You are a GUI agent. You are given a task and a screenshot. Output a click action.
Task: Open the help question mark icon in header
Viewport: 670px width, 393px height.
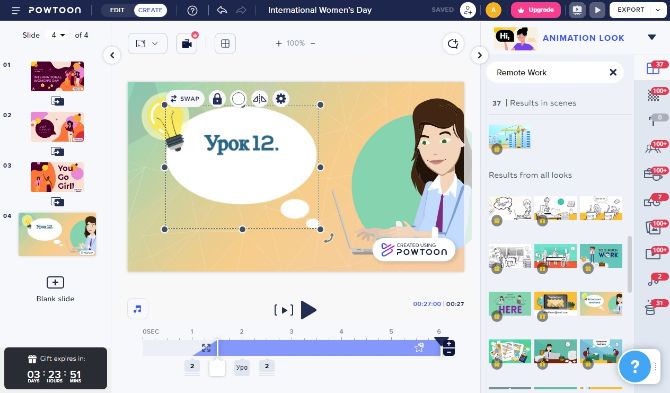point(192,10)
